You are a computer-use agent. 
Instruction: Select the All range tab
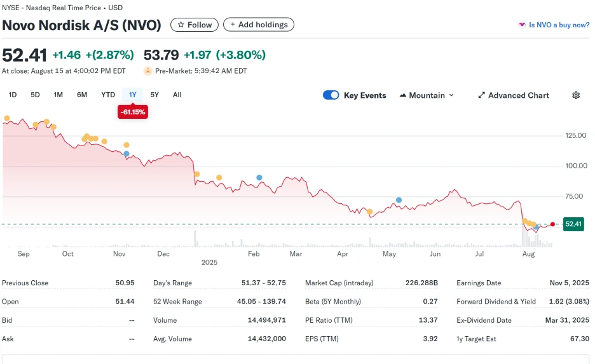(x=177, y=95)
